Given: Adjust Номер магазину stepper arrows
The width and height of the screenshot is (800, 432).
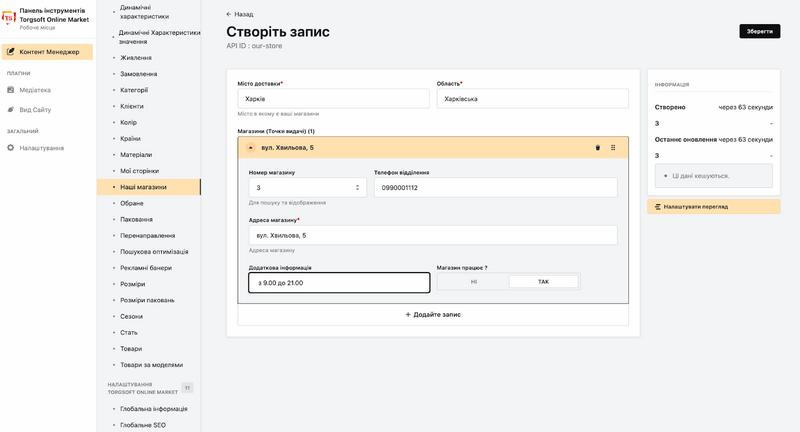Looking at the screenshot, I should tap(357, 188).
